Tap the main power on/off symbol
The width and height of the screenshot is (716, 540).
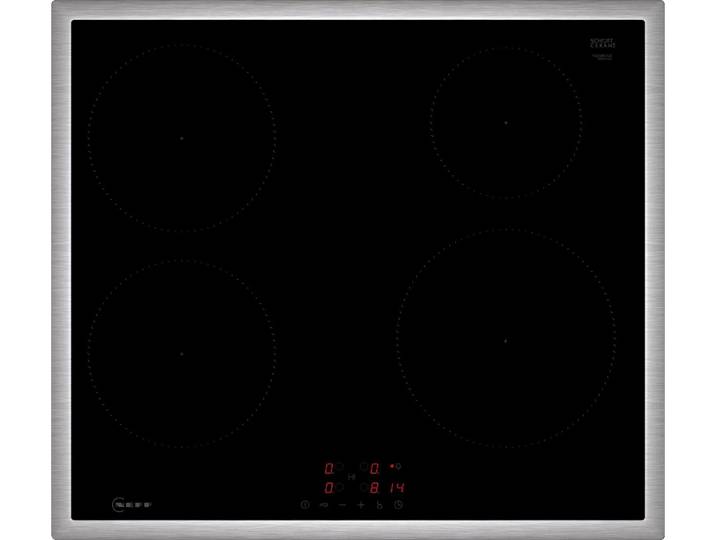click(305, 505)
